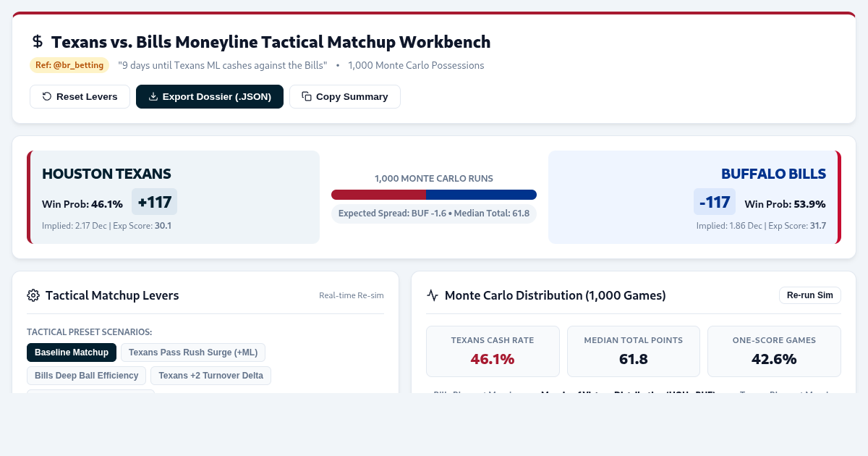Click the reset arrow icon in Reset Levers
Screen dimensions: 868x456
click(47, 96)
